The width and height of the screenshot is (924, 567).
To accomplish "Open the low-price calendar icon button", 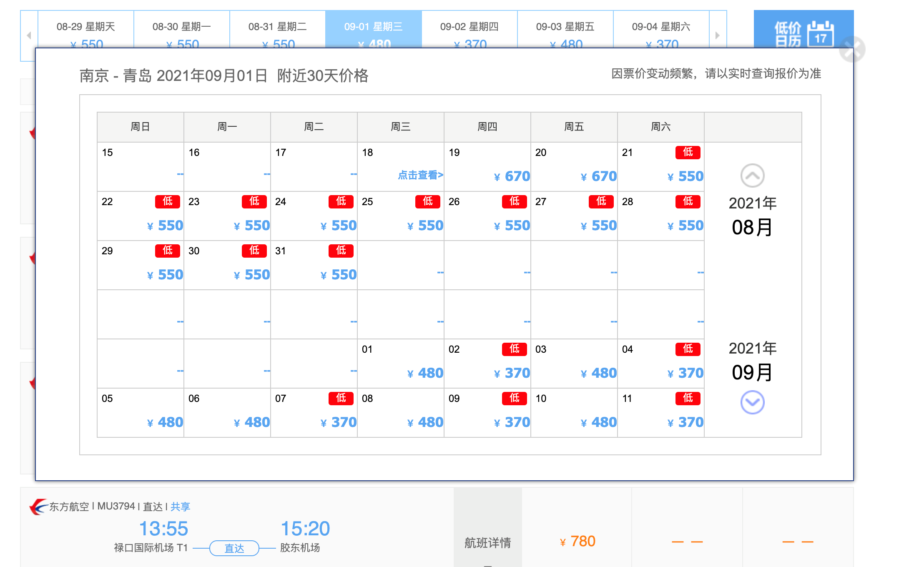I will tap(803, 30).
